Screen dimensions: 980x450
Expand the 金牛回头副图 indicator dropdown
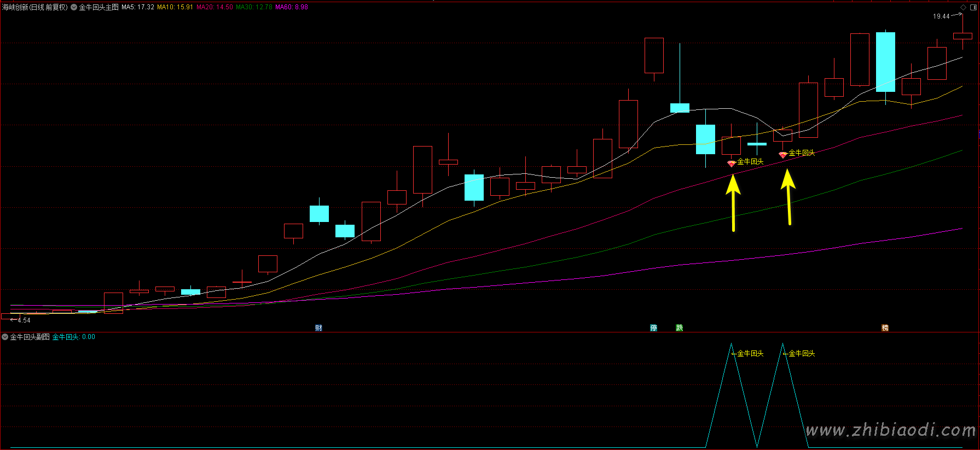tap(5, 337)
